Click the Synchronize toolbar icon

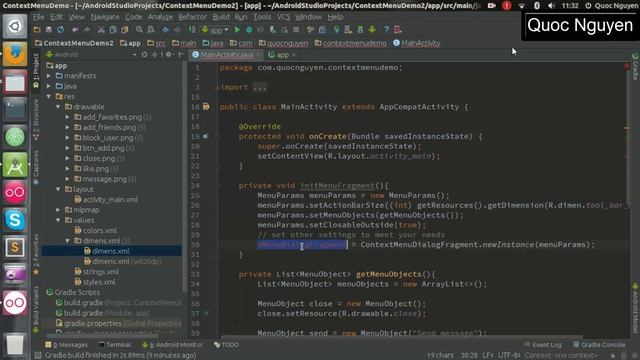coord(60,30)
